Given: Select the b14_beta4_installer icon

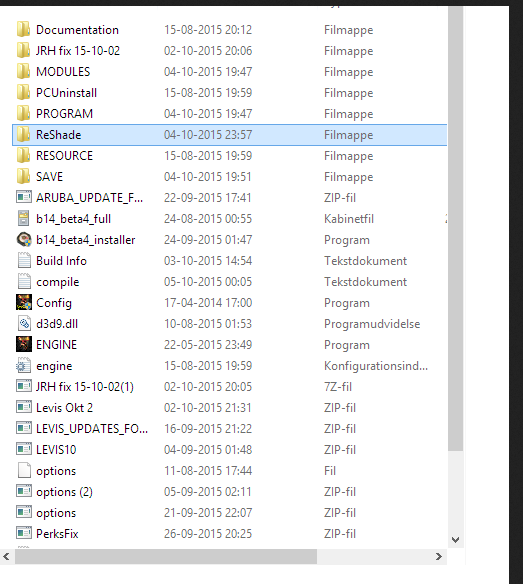Looking at the screenshot, I should [24, 239].
